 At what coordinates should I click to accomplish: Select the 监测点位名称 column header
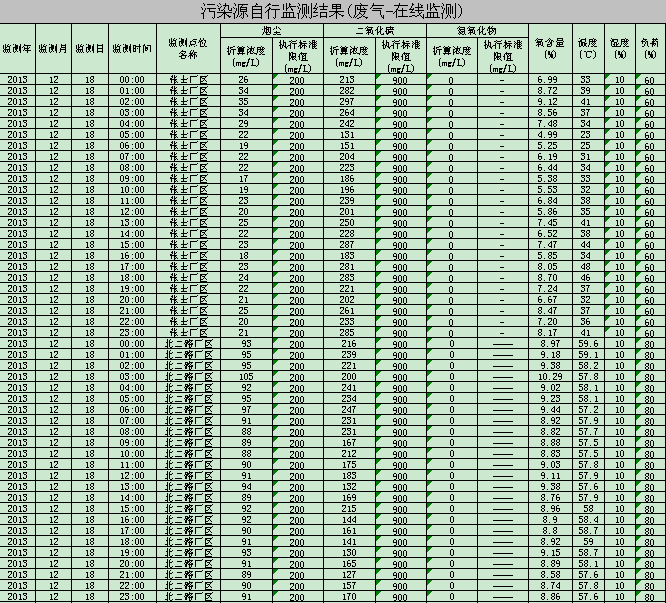coord(189,48)
